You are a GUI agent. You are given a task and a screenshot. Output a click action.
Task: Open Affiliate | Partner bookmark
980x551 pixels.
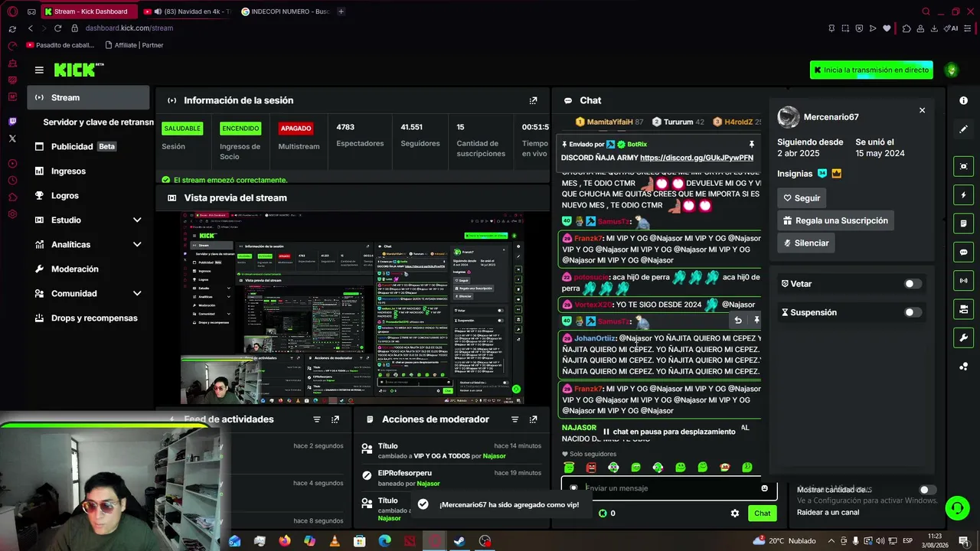click(134, 45)
